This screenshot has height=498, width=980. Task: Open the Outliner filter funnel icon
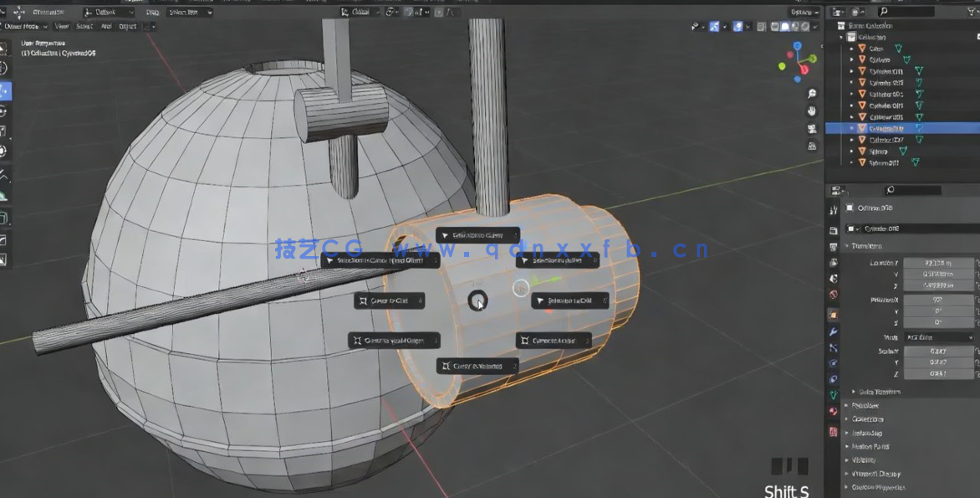[971, 11]
